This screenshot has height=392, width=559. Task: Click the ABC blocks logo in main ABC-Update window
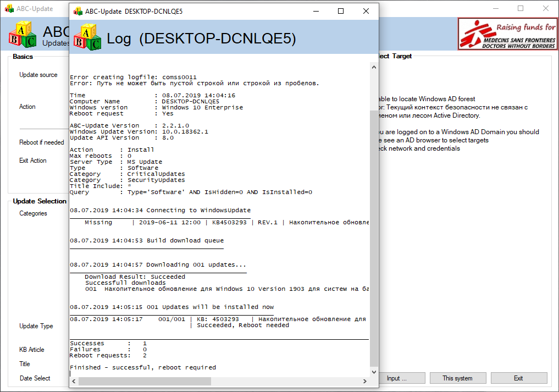click(x=23, y=34)
